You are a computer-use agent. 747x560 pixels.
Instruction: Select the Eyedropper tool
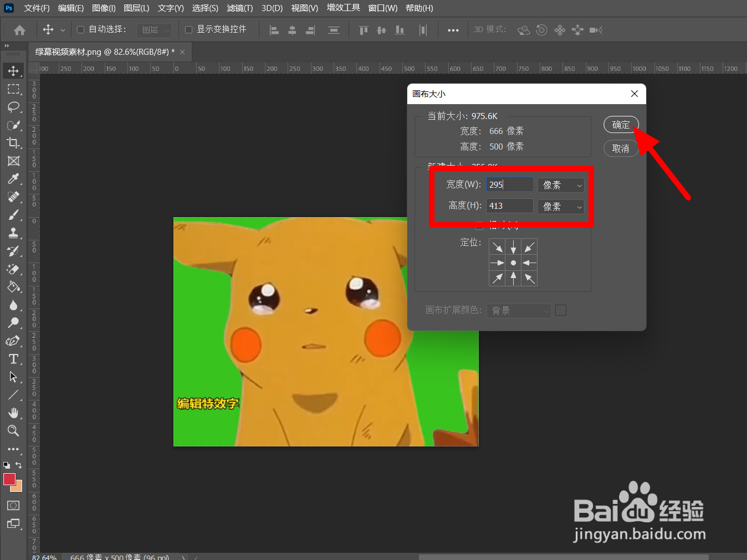(x=13, y=179)
